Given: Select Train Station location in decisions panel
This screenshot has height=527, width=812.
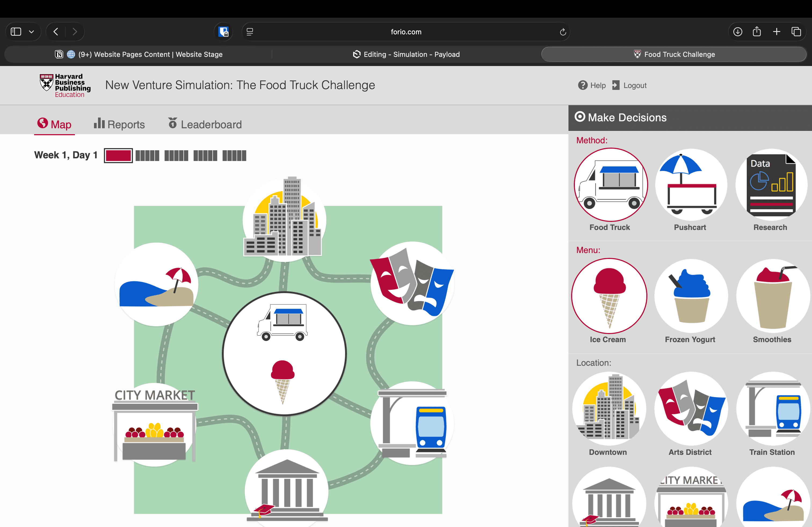Looking at the screenshot, I should (x=773, y=408).
